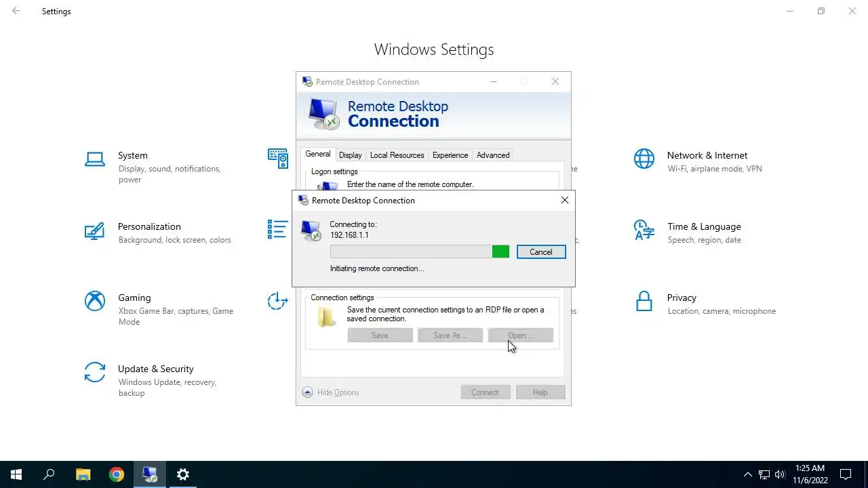Click the connection progress bar
Viewport: 868px width, 488px height.
(x=420, y=252)
